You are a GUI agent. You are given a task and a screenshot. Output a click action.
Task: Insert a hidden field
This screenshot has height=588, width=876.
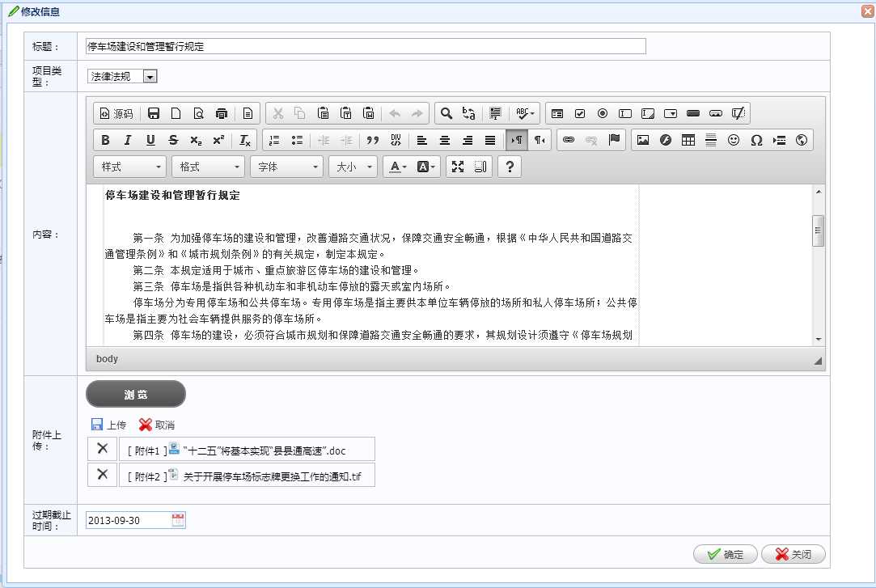pos(738,113)
